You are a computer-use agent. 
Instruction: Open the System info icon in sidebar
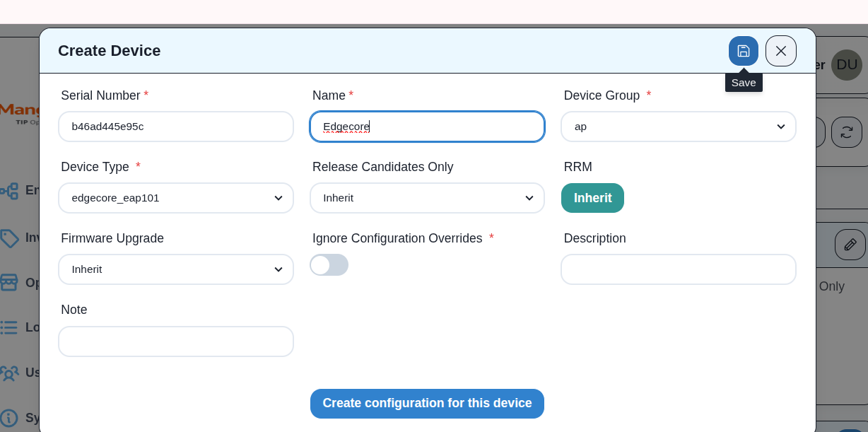pos(10,416)
